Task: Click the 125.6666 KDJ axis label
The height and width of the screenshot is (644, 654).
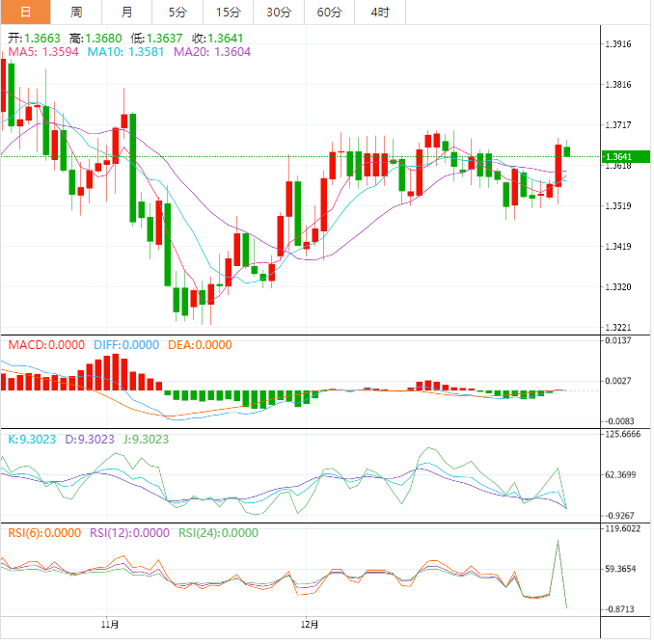Action: tap(623, 435)
